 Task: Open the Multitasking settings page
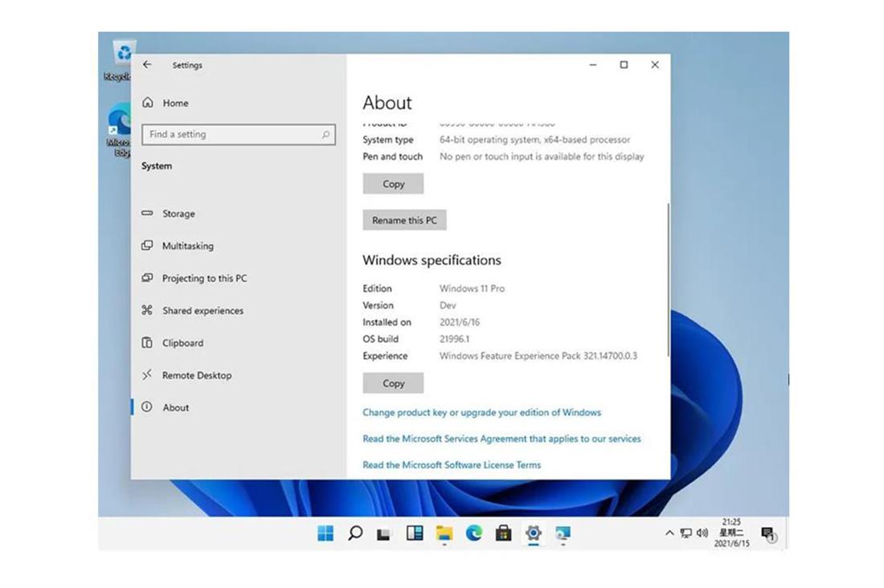187,246
